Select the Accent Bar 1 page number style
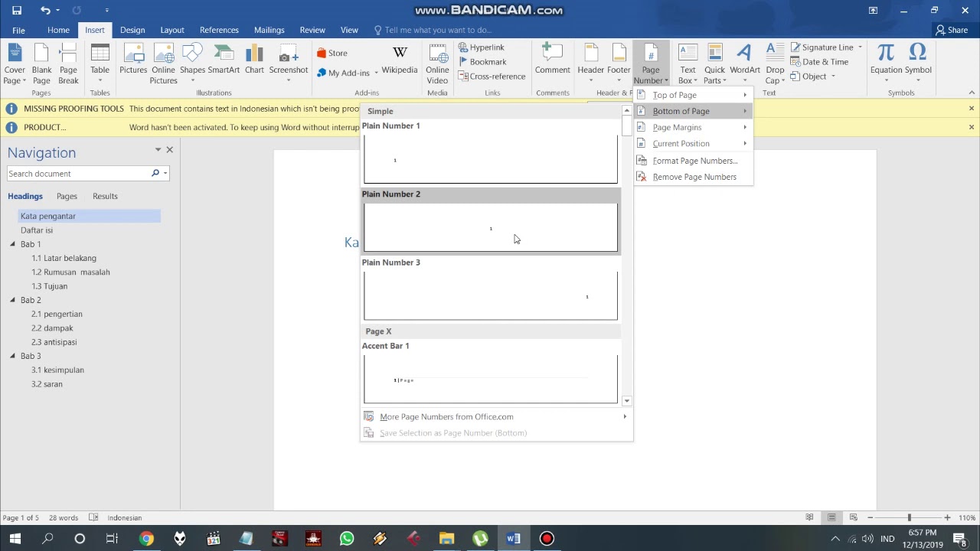 point(490,373)
